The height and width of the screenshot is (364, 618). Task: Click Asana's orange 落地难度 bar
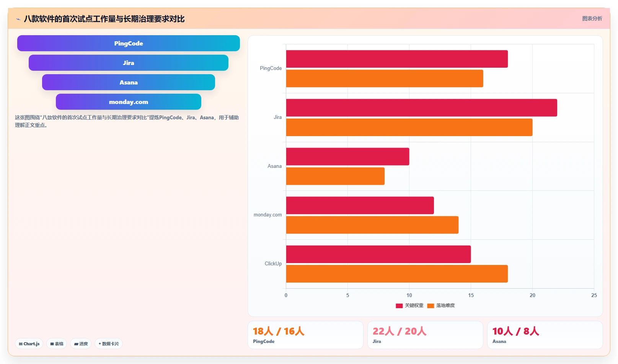[x=335, y=176]
